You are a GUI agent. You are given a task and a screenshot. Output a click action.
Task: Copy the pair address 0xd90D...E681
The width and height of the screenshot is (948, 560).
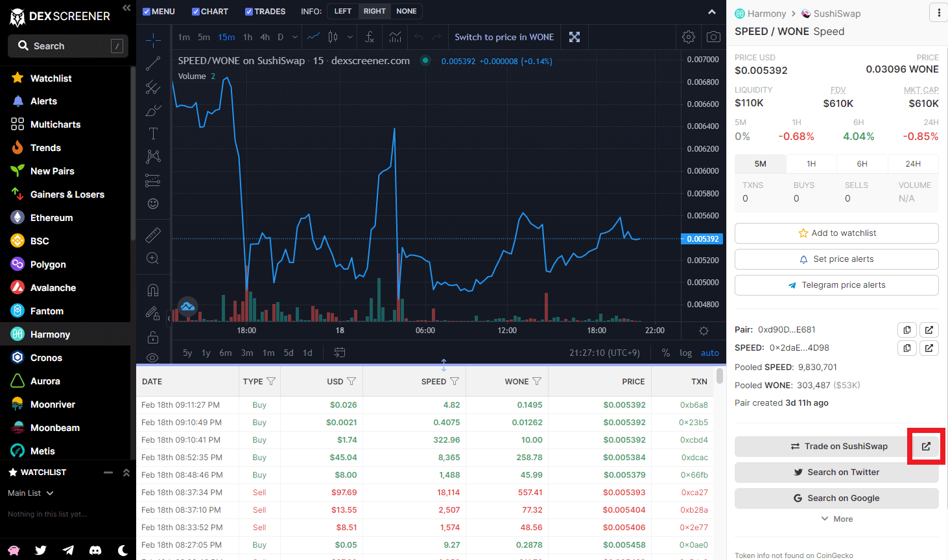click(x=907, y=330)
